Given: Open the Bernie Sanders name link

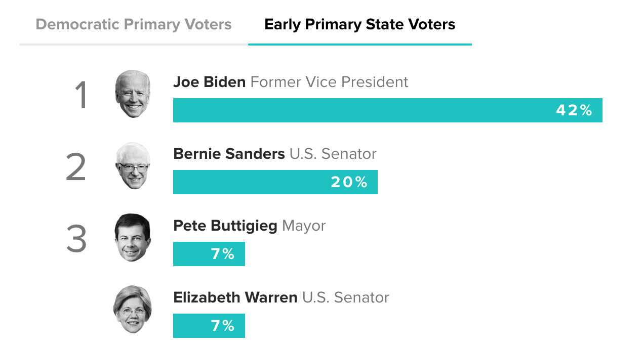Looking at the screenshot, I should pos(229,154).
